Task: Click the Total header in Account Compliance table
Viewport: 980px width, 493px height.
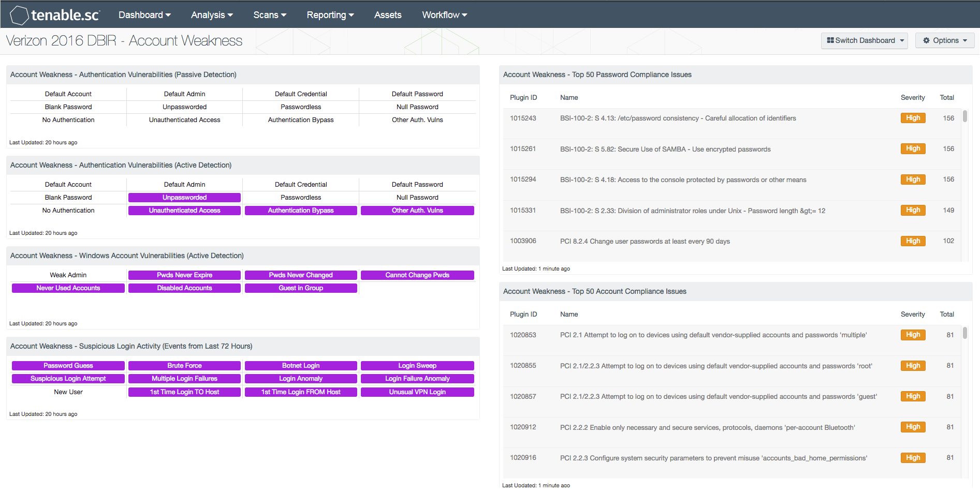Action: 947,315
